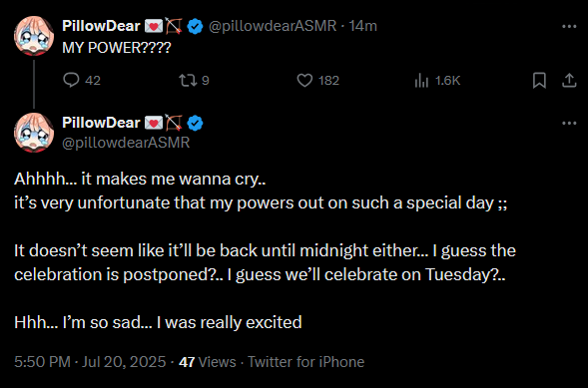Bookmark the MY POWER???? tweet
The width and height of the screenshot is (588, 388).
tap(539, 80)
